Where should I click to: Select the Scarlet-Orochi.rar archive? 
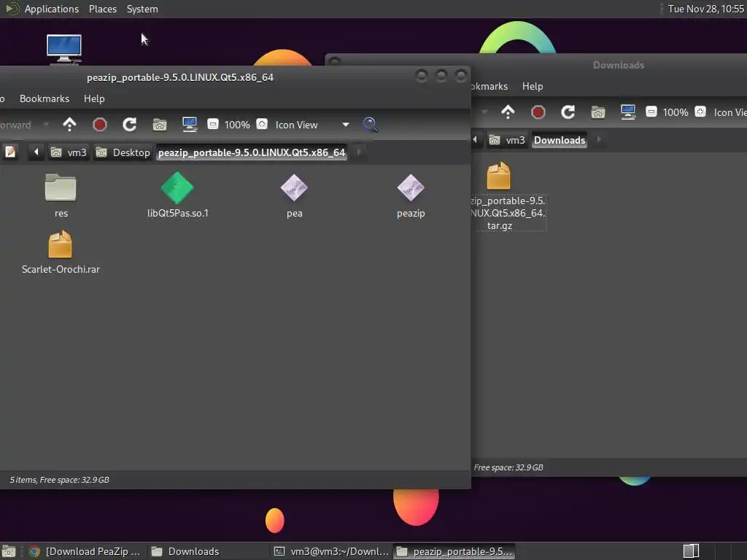[x=61, y=252]
